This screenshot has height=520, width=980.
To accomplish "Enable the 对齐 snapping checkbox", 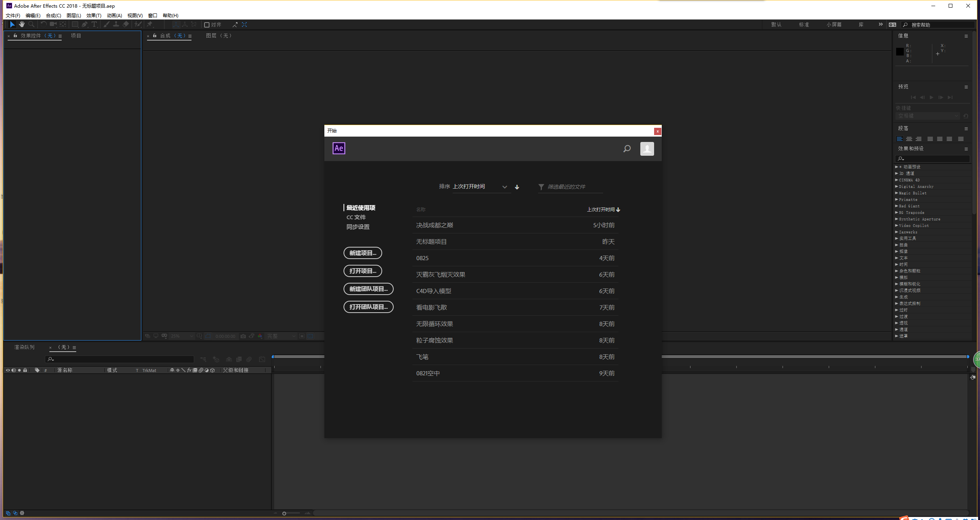I will pos(207,24).
